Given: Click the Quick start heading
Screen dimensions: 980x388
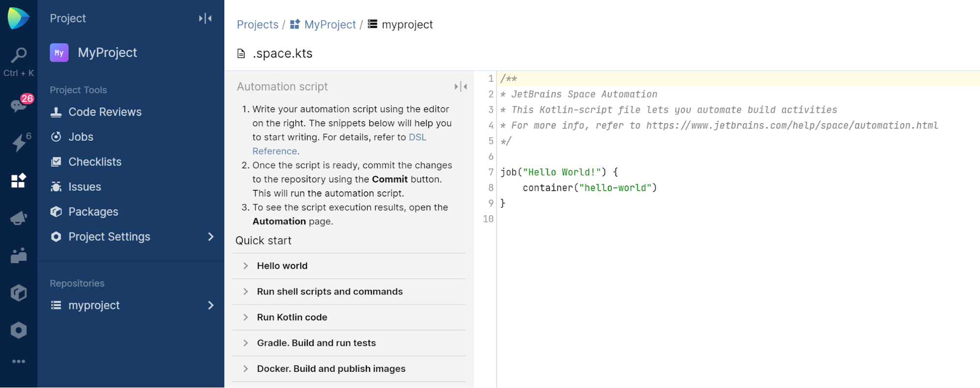Looking at the screenshot, I should tap(263, 241).
